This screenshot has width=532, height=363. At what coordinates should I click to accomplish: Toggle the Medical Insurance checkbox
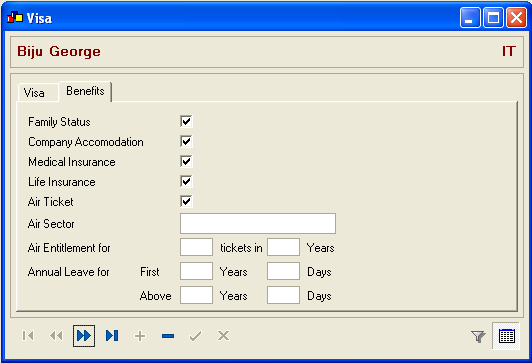point(186,161)
